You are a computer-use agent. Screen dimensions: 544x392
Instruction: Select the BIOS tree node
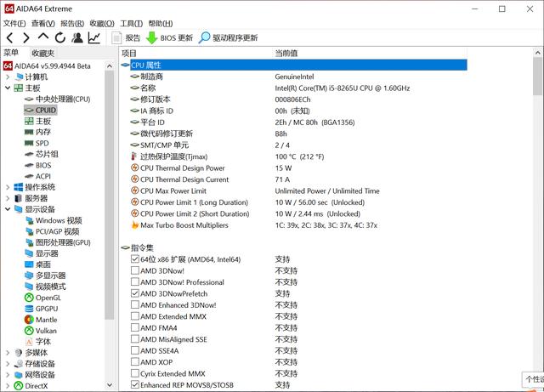pos(43,165)
